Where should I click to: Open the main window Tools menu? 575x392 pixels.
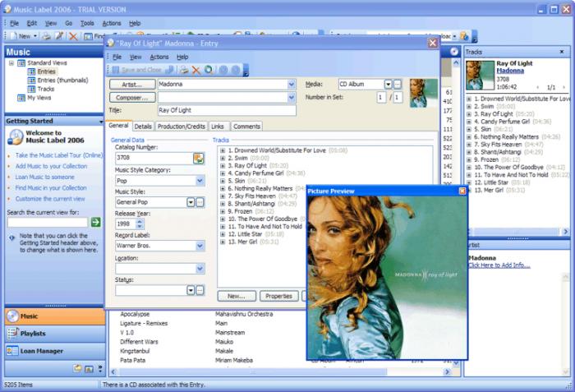(x=87, y=23)
